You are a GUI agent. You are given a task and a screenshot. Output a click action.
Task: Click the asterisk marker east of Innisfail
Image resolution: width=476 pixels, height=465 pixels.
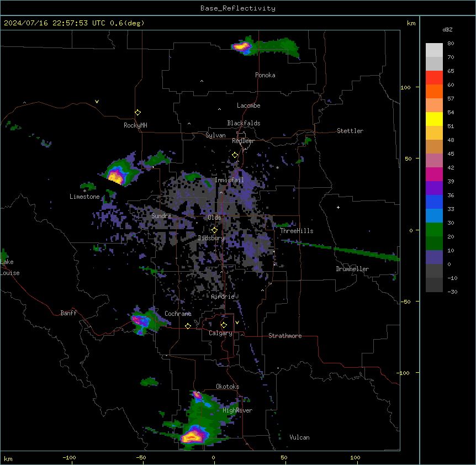pos(277,167)
